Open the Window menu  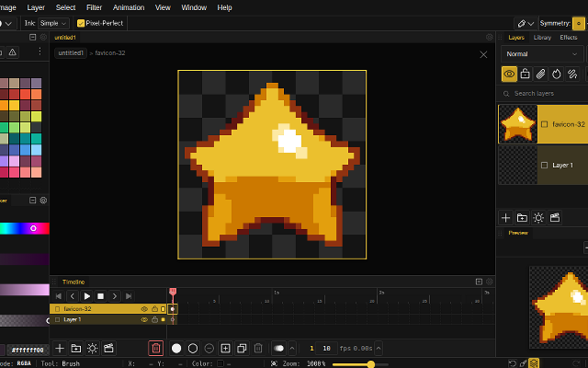[194, 7]
